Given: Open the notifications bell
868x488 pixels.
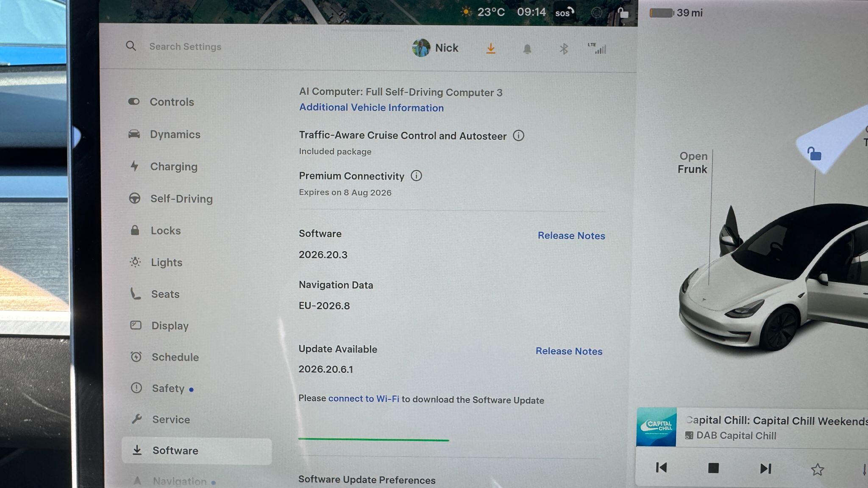Looking at the screenshot, I should [x=527, y=49].
